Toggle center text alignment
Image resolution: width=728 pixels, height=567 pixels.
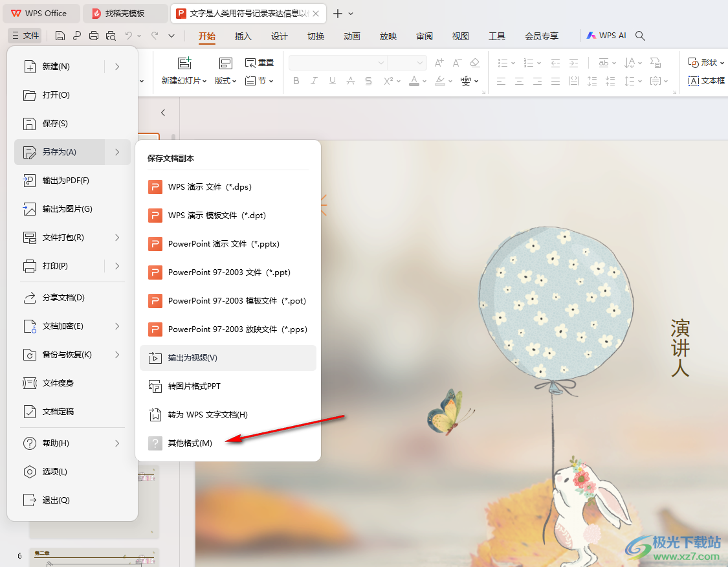click(x=519, y=82)
